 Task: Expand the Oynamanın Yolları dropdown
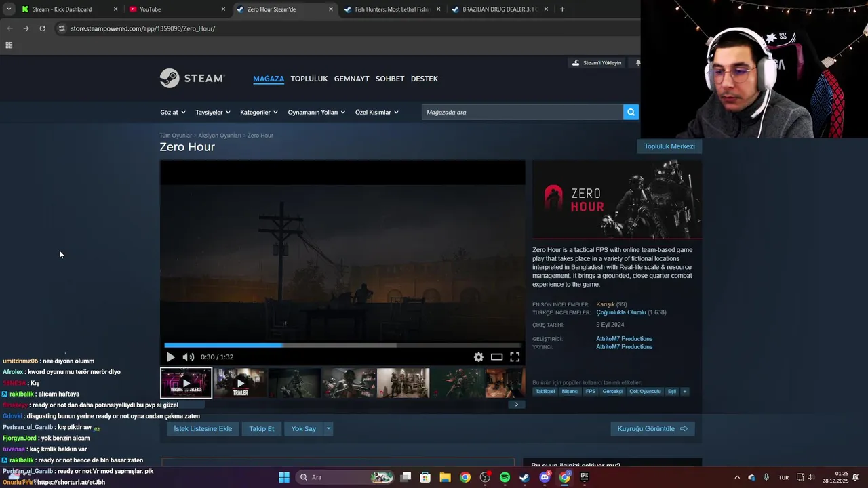click(x=317, y=113)
